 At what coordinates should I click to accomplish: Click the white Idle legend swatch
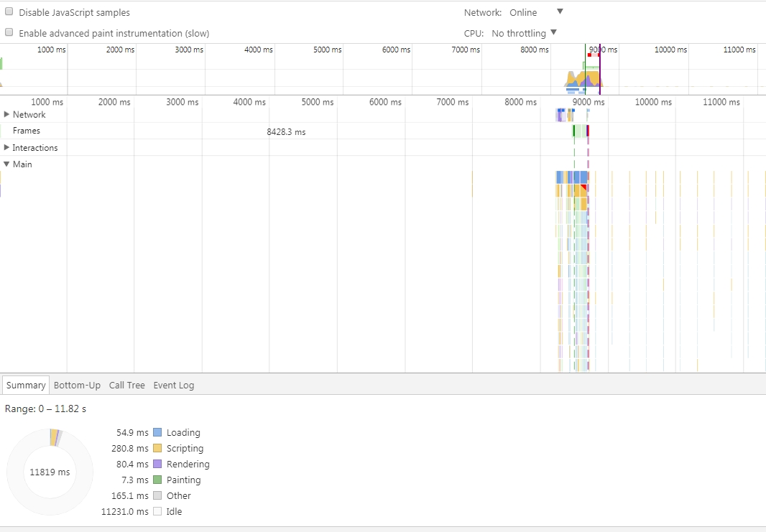(x=157, y=512)
